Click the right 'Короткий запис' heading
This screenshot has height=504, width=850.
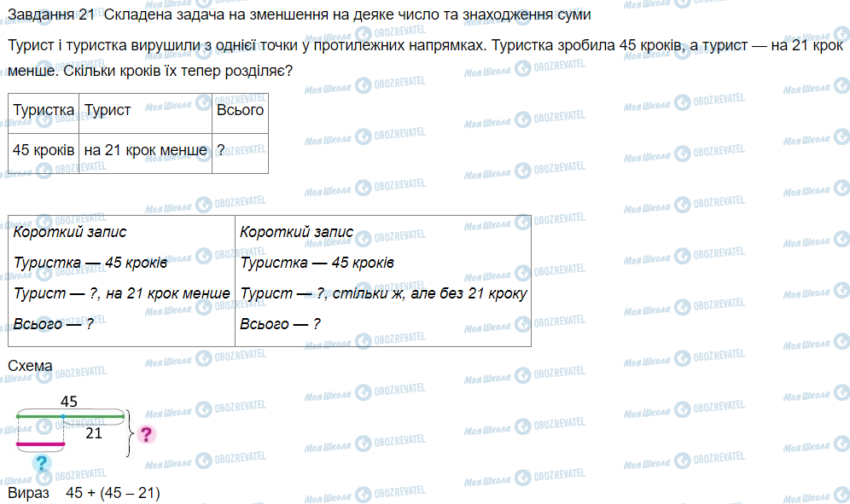296,232
